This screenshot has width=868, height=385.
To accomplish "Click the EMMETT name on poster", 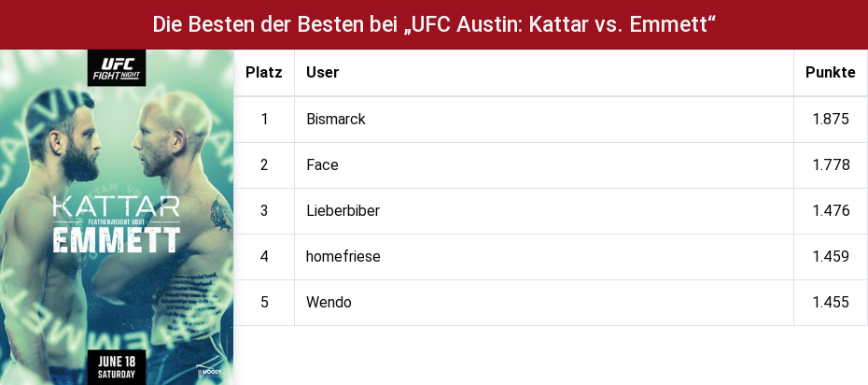I will pos(117,240).
